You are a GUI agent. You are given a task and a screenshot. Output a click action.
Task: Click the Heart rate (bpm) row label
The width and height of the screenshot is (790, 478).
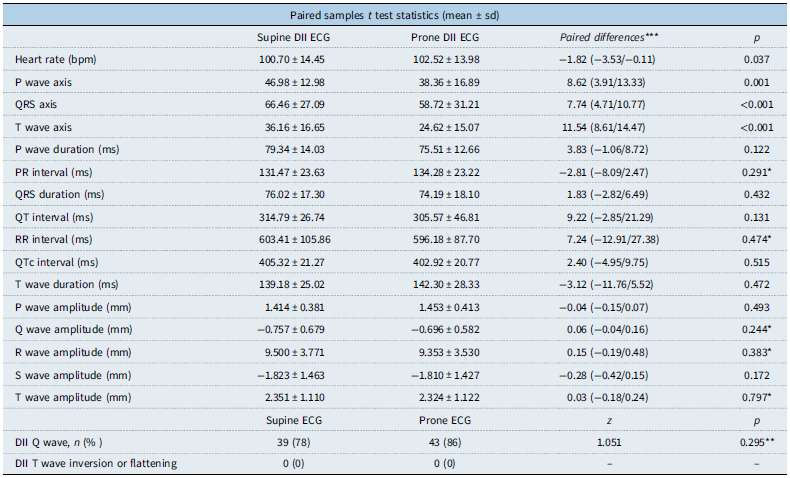click(x=55, y=59)
